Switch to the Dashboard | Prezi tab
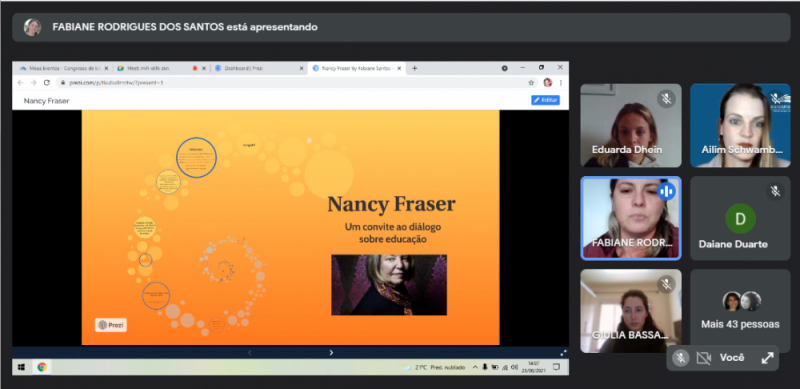This screenshot has height=389, width=800. point(259,68)
